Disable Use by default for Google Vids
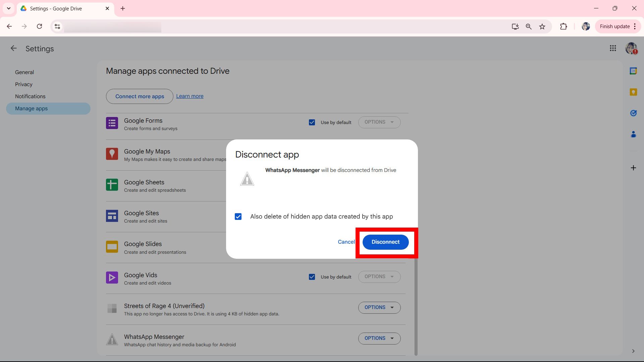The height and width of the screenshot is (362, 644). (312, 277)
